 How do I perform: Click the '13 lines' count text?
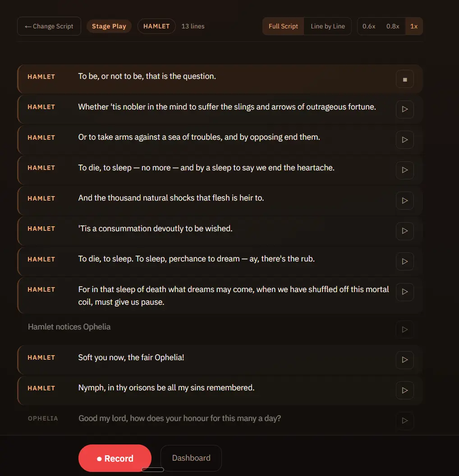193,26
